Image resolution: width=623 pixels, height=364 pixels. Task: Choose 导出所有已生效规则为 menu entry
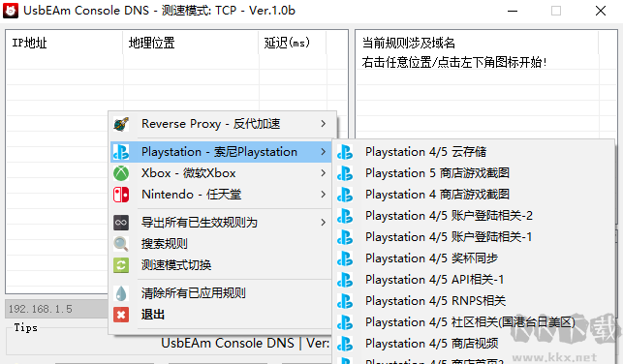[x=221, y=223]
